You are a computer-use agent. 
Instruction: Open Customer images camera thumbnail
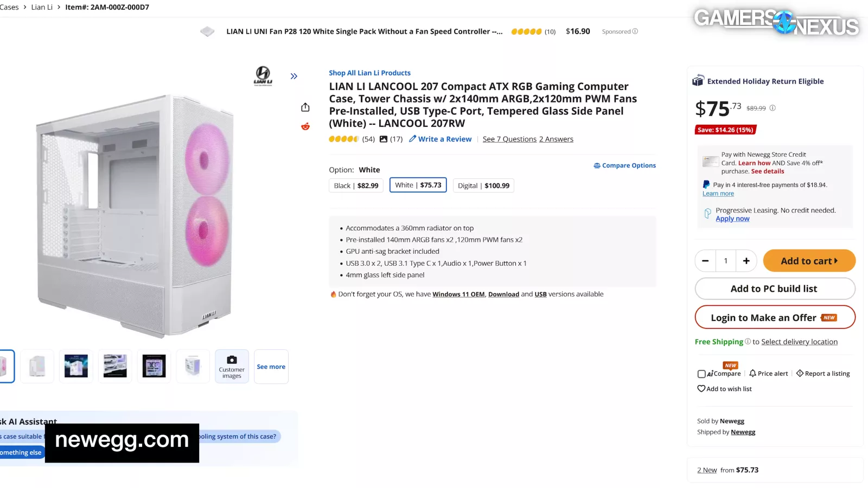232,367
